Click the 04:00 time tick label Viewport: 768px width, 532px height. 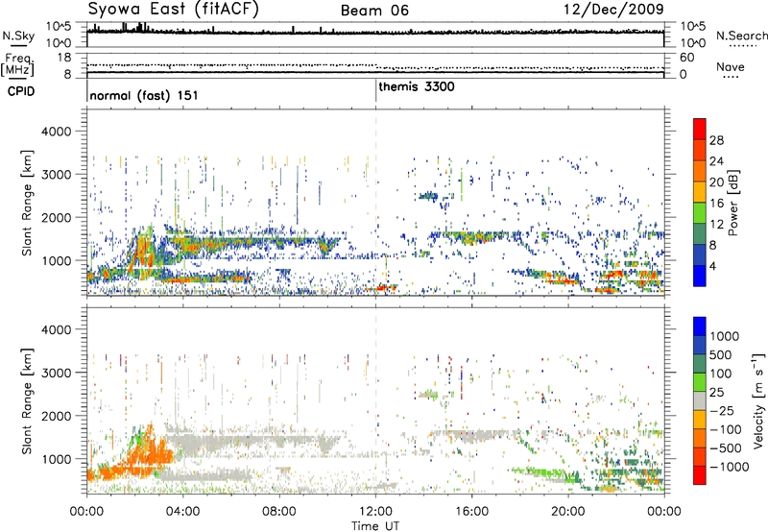click(182, 512)
